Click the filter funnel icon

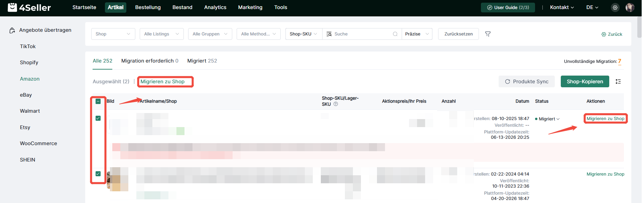(488, 34)
